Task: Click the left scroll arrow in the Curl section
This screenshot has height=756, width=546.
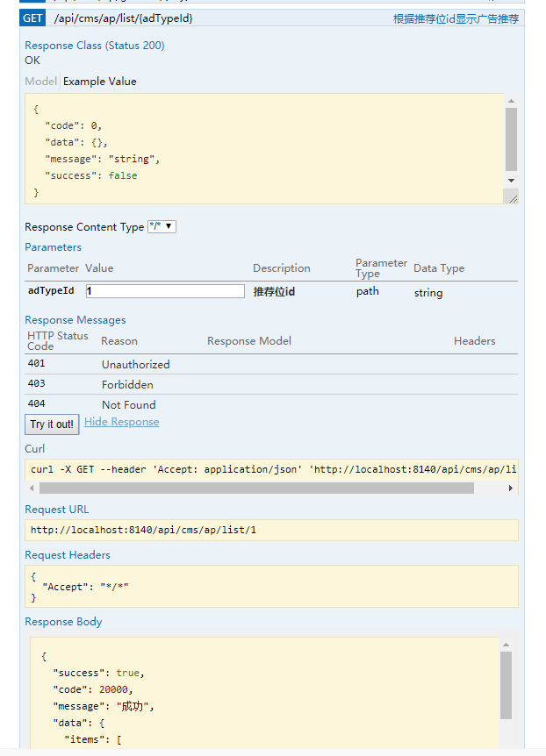Action: (x=31, y=487)
